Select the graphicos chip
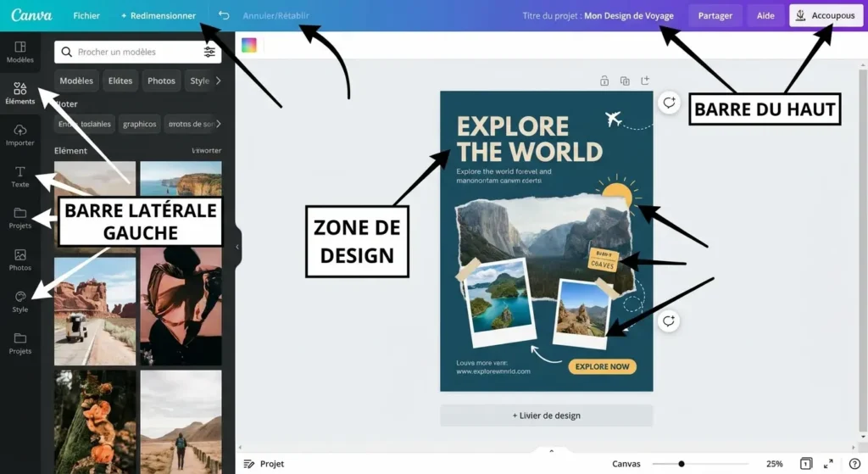 click(140, 124)
